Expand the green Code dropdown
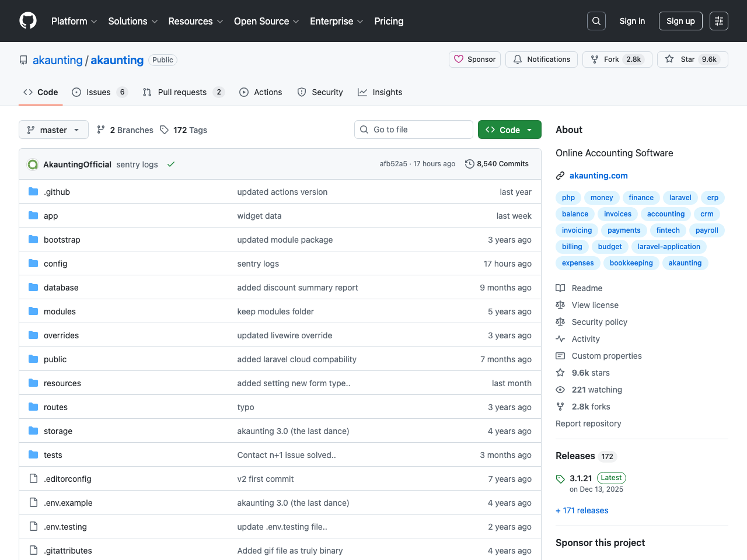Image resolution: width=747 pixels, height=560 pixels. pos(509,129)
